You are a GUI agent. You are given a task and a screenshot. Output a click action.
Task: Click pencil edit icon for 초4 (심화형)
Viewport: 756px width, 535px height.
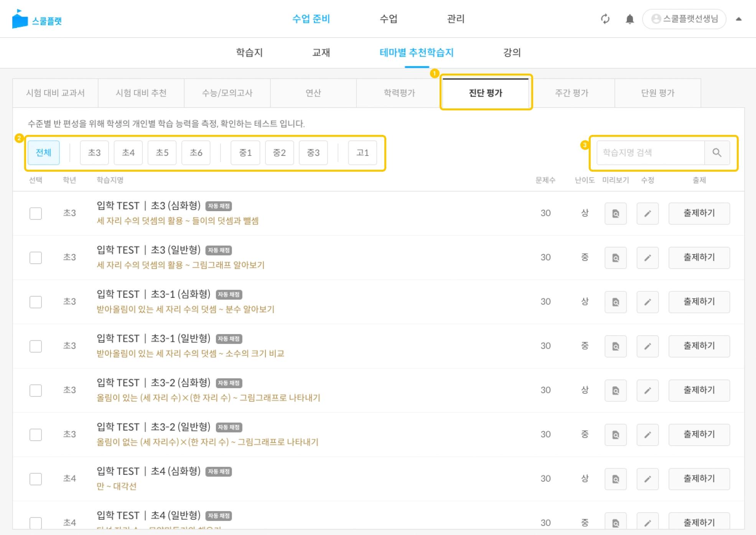click(647, 479)
